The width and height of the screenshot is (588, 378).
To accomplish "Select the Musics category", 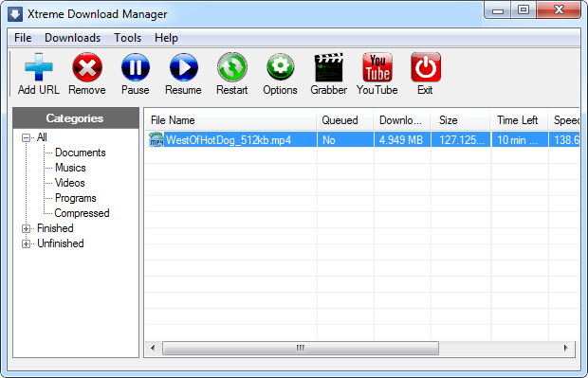I will point(70,168).
